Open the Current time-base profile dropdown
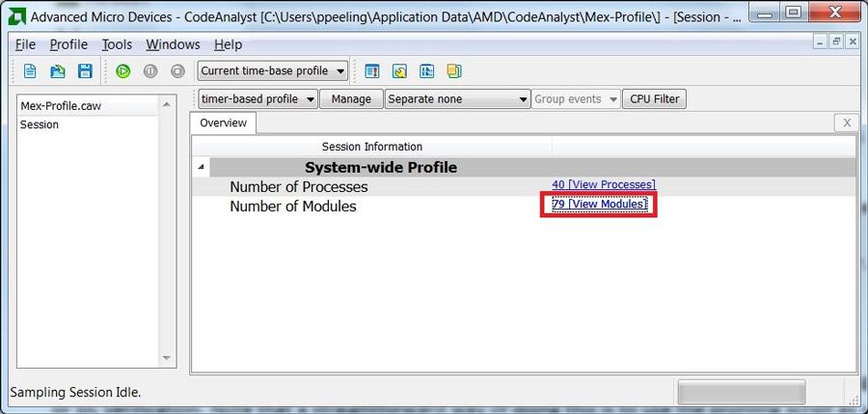The image size is (868, 414). pyautogui.click(x=273, y=70)
